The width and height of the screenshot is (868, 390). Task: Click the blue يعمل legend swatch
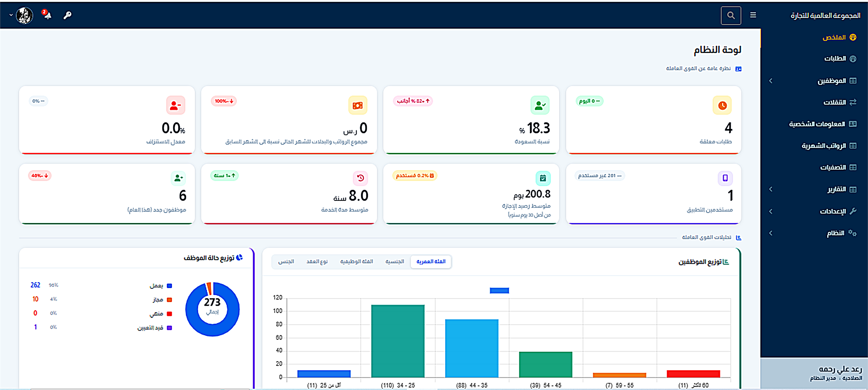(x=169, y=286)
